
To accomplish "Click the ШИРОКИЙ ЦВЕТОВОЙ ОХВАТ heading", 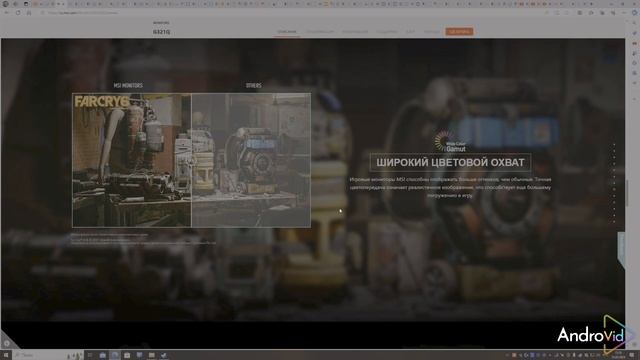I will (450, 162).
